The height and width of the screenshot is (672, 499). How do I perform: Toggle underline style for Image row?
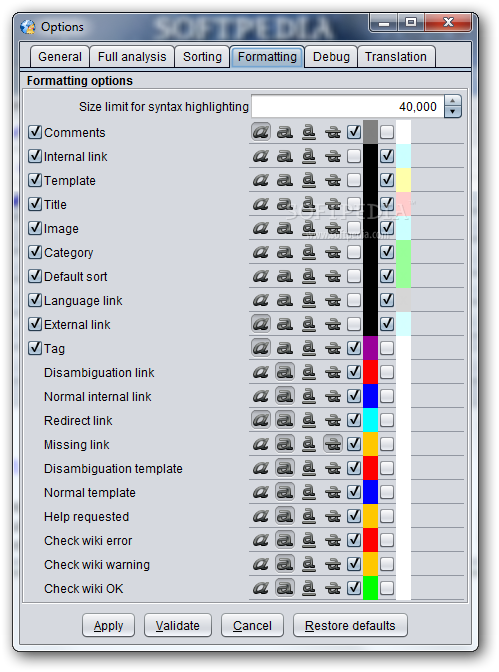(309, 228)
